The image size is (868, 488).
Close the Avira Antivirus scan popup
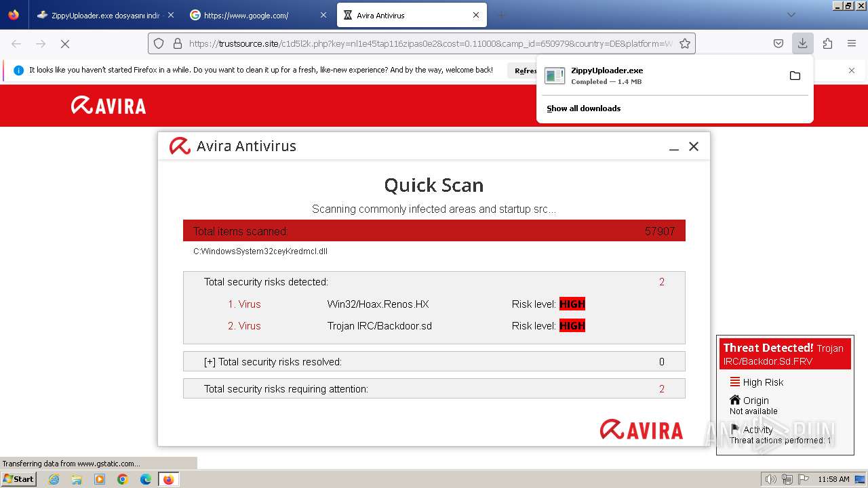pos(694,146)
